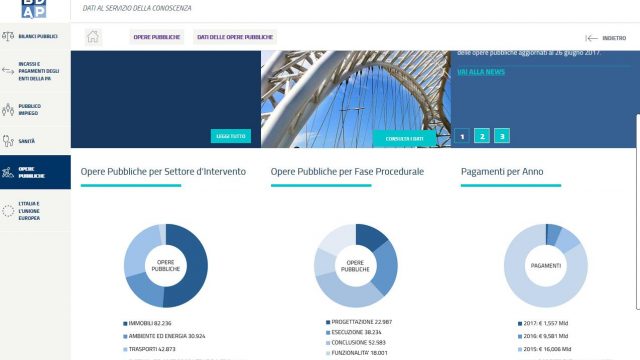Follow the Vai alla News link
The width and height of the screenshot is (640, 360).
tap(481, 72)
